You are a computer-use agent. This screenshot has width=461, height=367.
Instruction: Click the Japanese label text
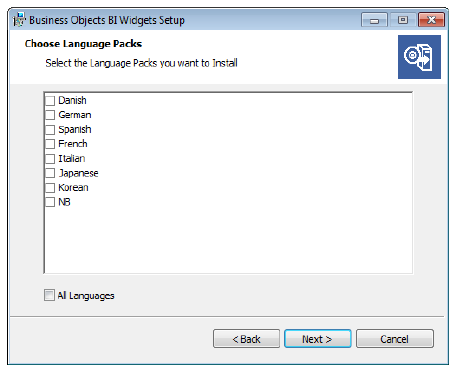78,173
